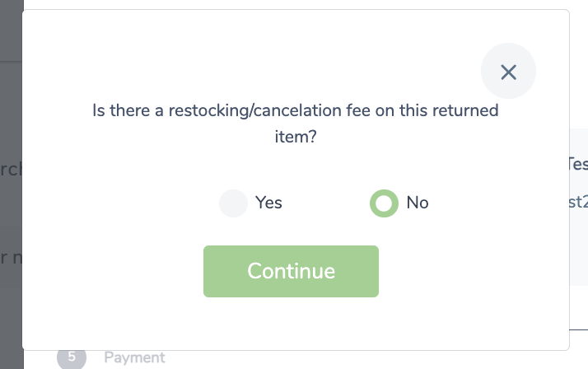Open the Payment step label

point(134,357)
